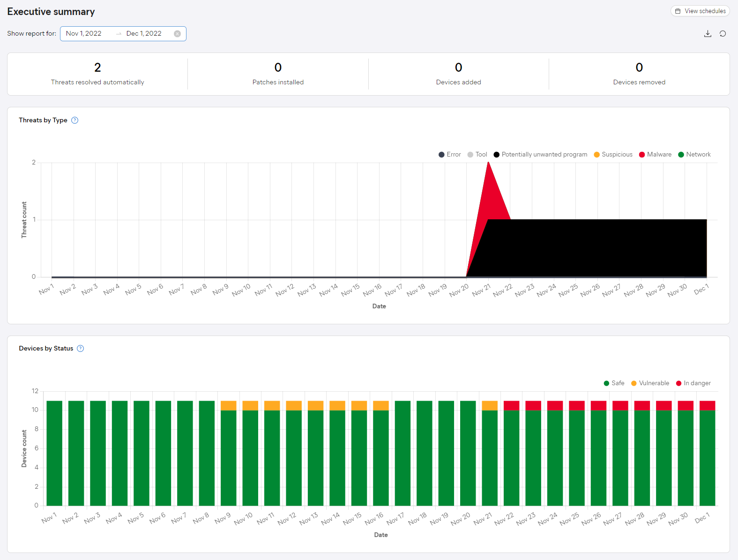The height and width of the screenshot is (560, 738).
Task: Click the orange Vulnerable segment on Nov 9 bar
Action: point(229,405)
